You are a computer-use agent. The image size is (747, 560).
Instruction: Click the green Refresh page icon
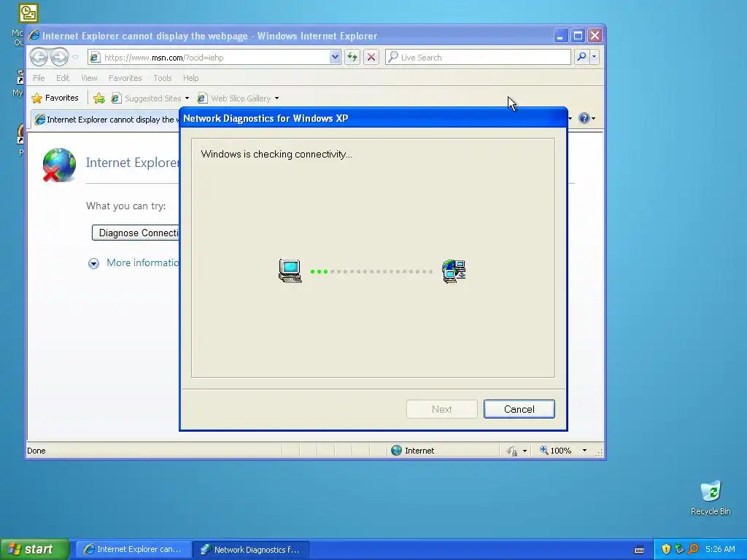(x=352, y=57)
